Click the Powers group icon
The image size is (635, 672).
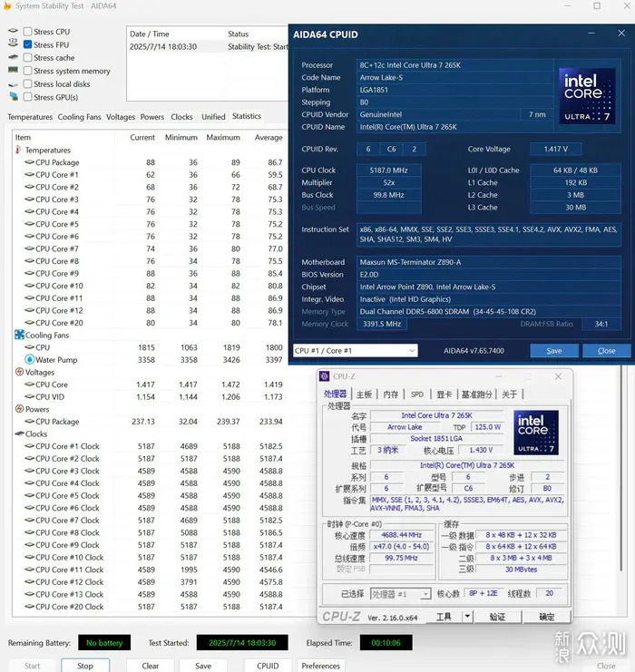point(19,409)
